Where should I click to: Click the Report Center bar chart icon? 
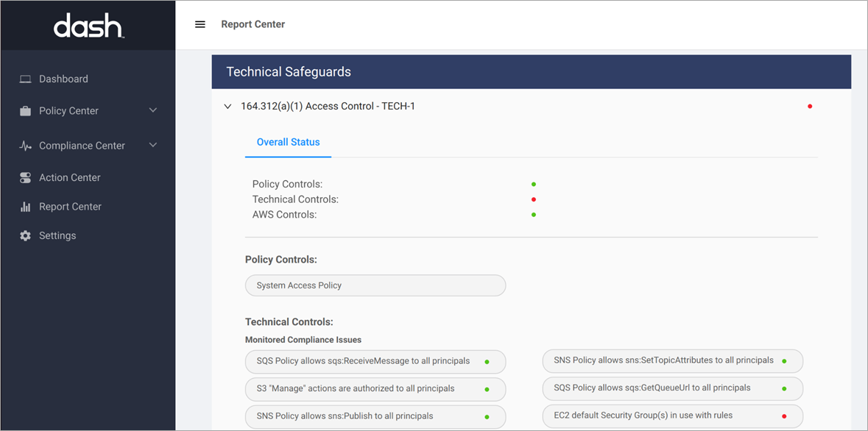coord(25,207)
